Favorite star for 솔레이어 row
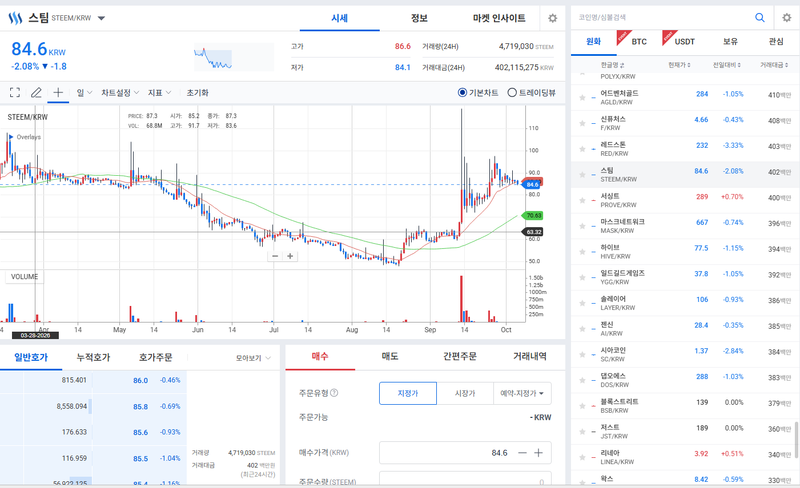 click(x=582, y=303)
